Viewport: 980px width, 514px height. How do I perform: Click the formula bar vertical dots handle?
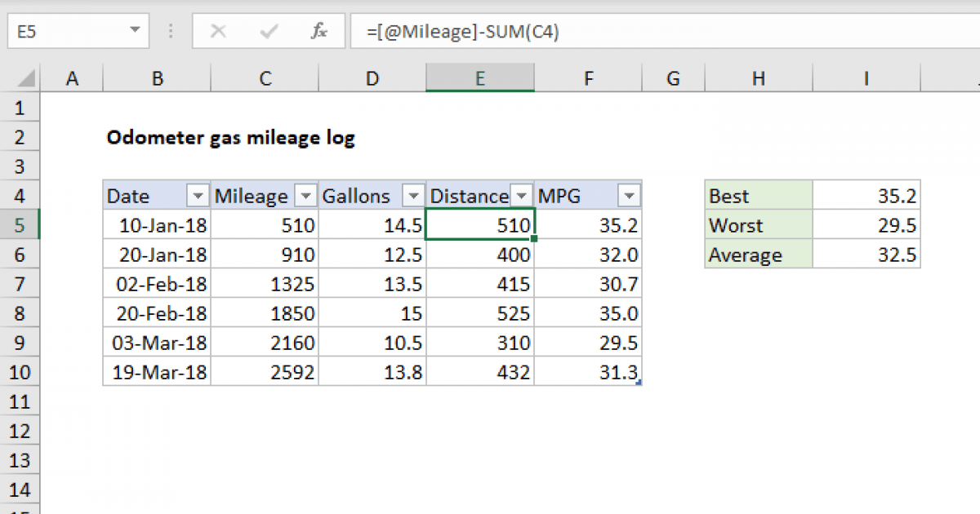pyautogui.click(x=171, y=32)
